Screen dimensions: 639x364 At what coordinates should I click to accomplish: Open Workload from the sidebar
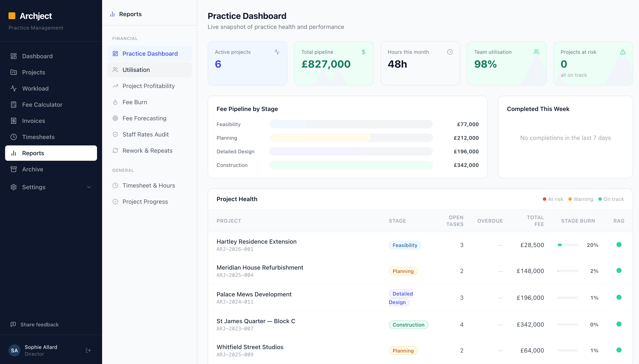pyautogui.click(x=51, y=88)
